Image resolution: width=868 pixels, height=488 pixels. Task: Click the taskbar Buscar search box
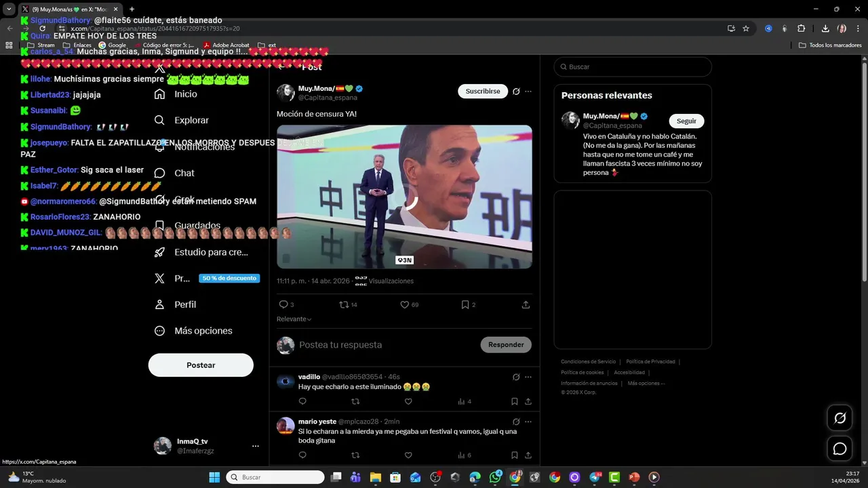[275, 477]
